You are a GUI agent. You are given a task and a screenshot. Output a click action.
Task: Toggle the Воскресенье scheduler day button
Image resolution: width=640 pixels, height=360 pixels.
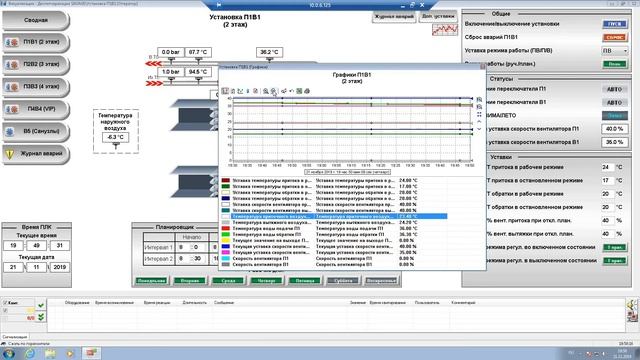pos(381,281)
